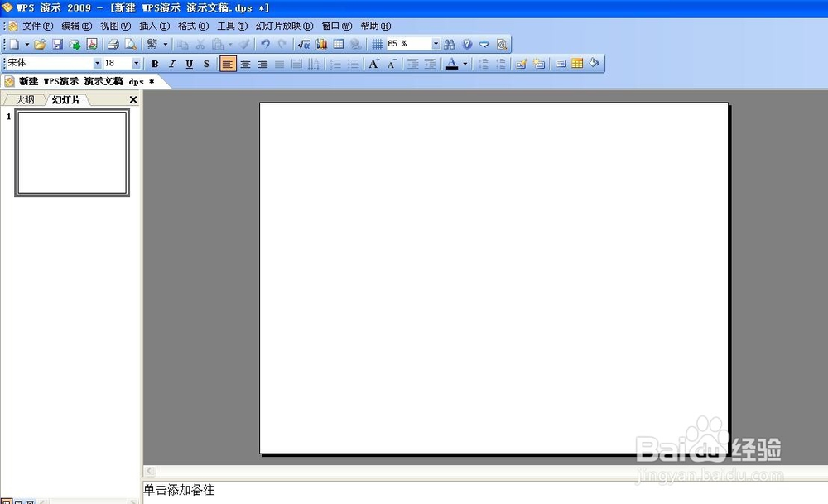Click the binoculars find icon

(x=450, y=45)
